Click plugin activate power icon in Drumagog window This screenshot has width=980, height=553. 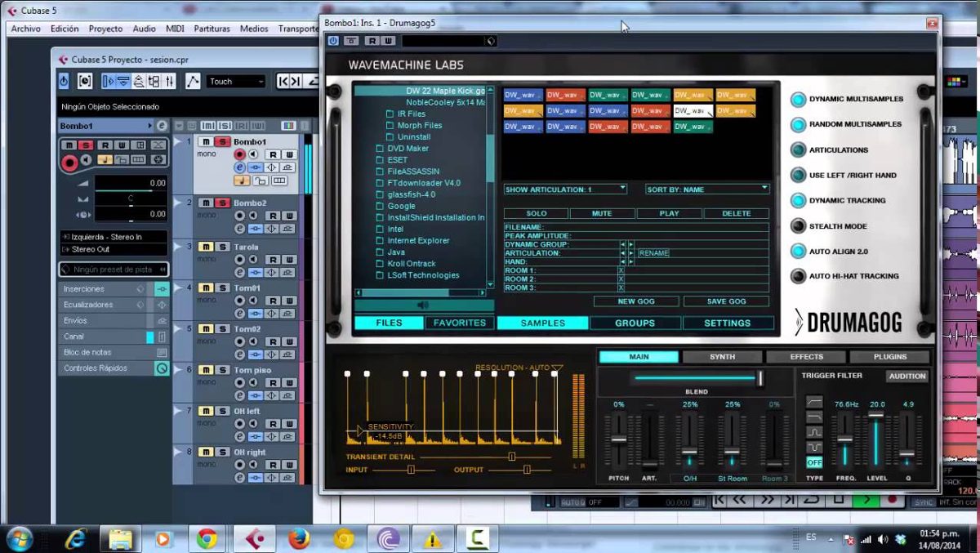coord(333,40)
